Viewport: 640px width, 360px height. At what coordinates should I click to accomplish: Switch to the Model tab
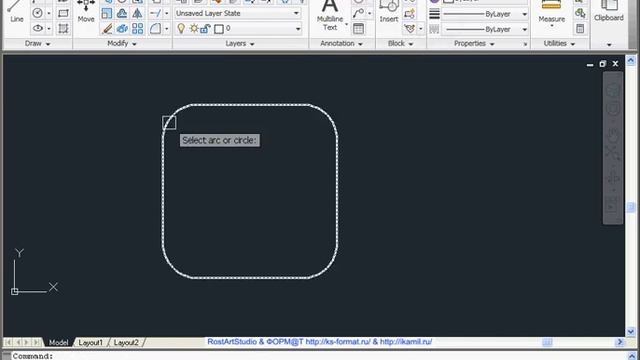click(x=58, y=342)
